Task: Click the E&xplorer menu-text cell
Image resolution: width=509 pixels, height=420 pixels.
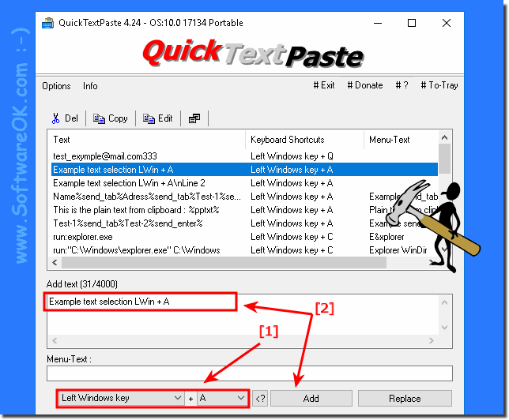Action: point(386,237)
